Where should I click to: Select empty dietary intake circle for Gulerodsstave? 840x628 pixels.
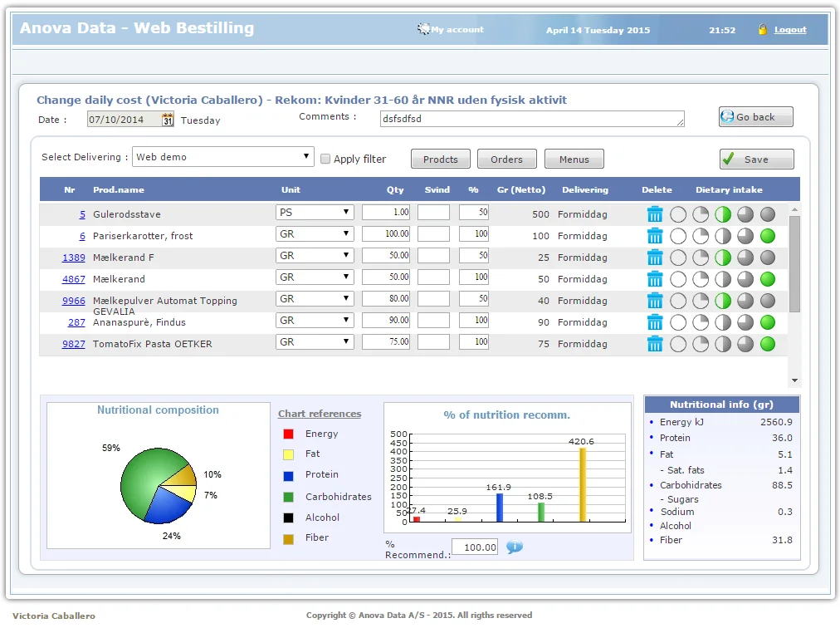(x=678, y=214)
